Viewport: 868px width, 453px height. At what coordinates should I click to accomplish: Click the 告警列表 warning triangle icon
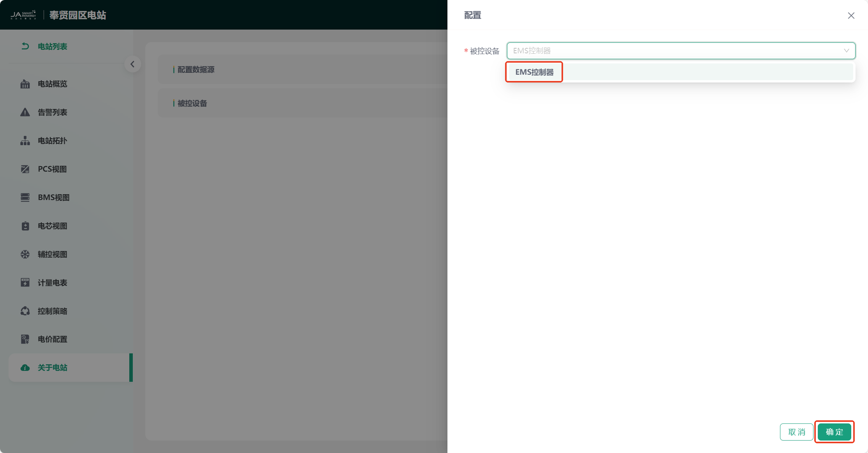[25, 112]
